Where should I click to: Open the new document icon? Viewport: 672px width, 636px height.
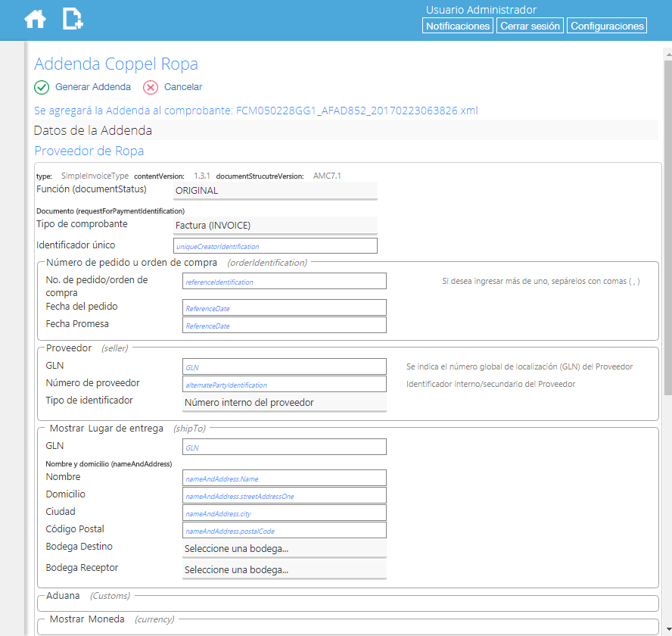click(73, 19)
